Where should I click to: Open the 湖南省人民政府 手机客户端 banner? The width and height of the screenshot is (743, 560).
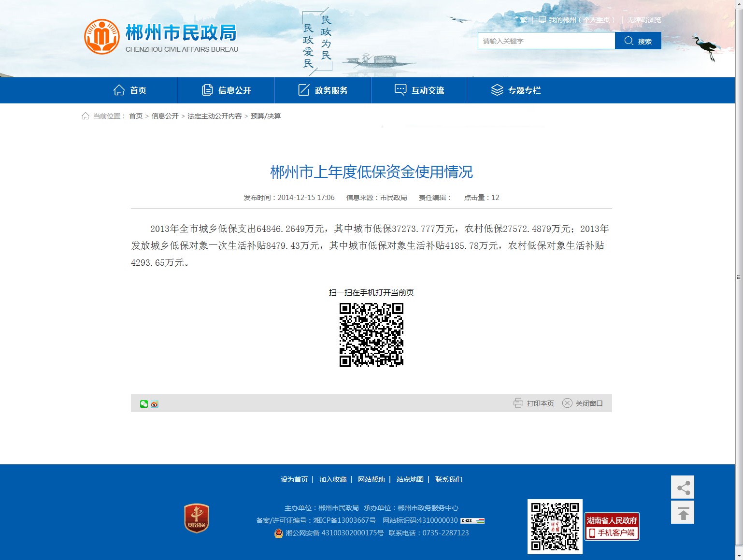click(612, 526)
